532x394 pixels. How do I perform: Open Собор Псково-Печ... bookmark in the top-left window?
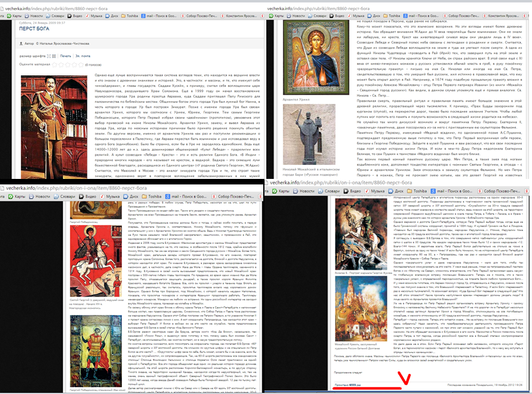point(199,16)
